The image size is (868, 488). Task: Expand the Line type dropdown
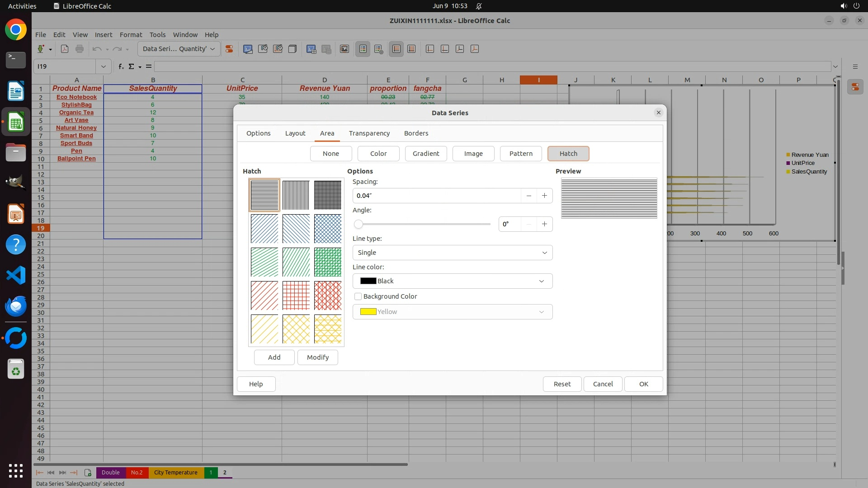tap(452, 253)
